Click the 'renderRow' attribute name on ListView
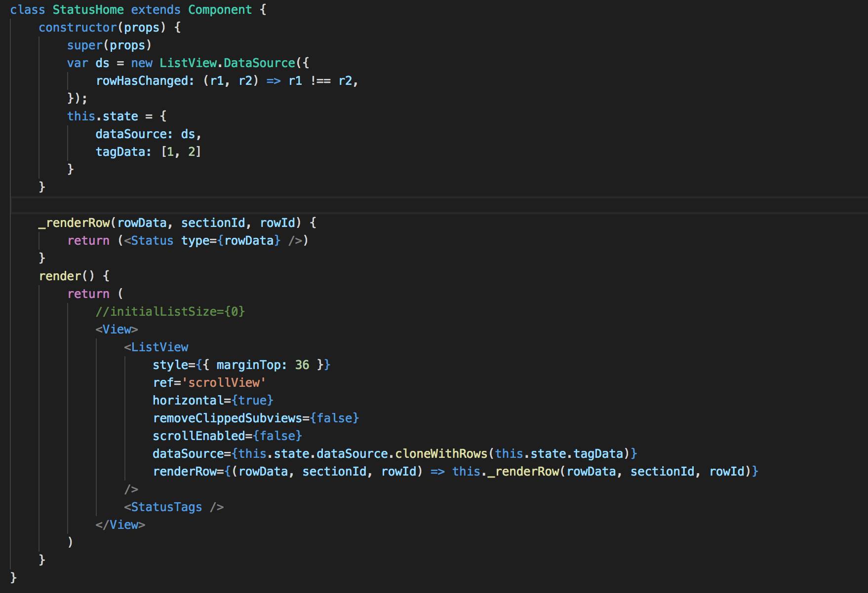 click(x=185, y=472)
